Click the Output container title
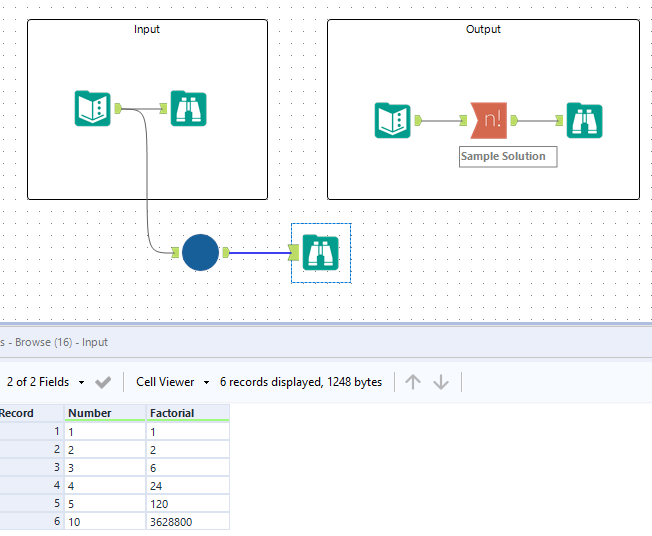Image resolution: width=652 pixels, height=536 pixels. 483,29
